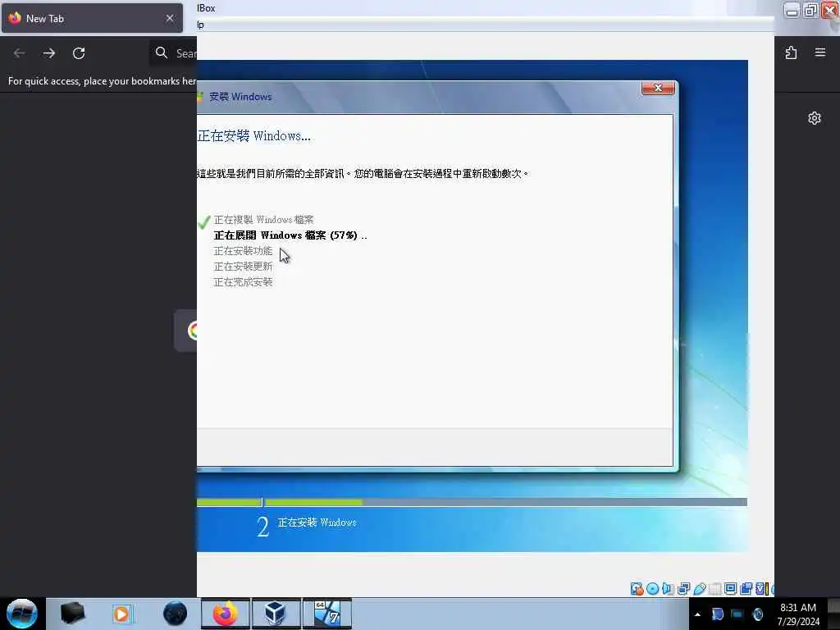Restore down the VirtualBox VM window

point(811,10)
